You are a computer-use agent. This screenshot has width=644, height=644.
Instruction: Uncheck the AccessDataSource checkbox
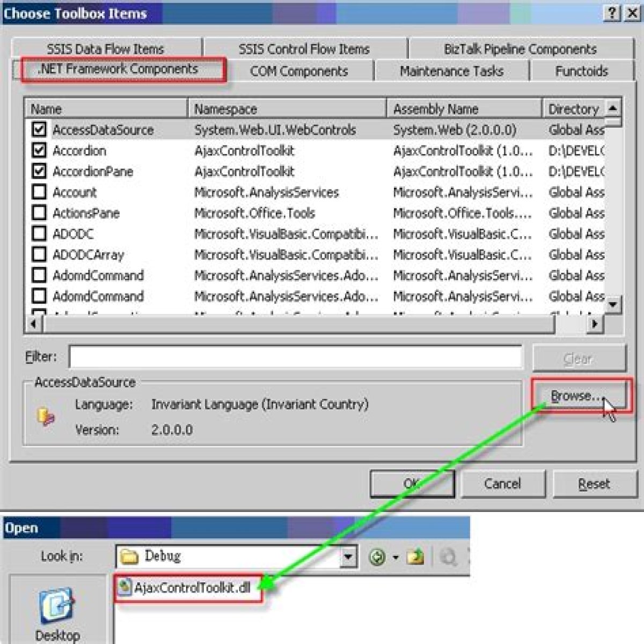tap(39, 129)
